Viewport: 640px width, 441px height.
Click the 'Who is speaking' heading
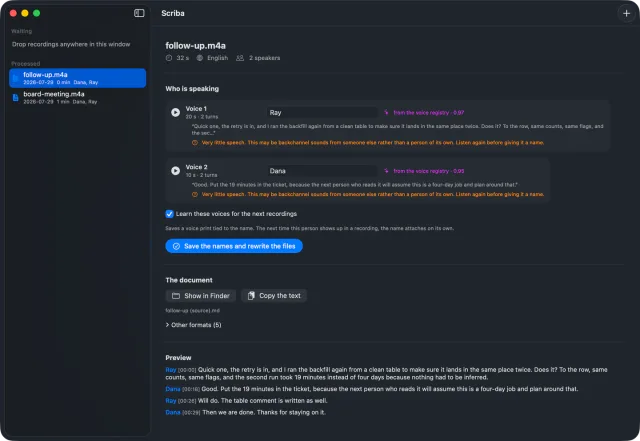tap(192, 89)
